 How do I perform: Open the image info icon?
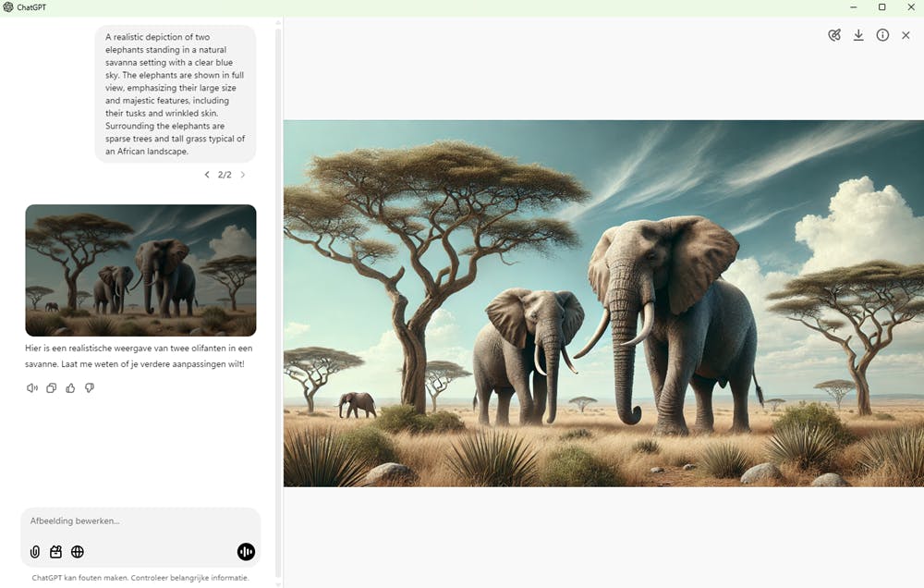click(x=882, y=35)
